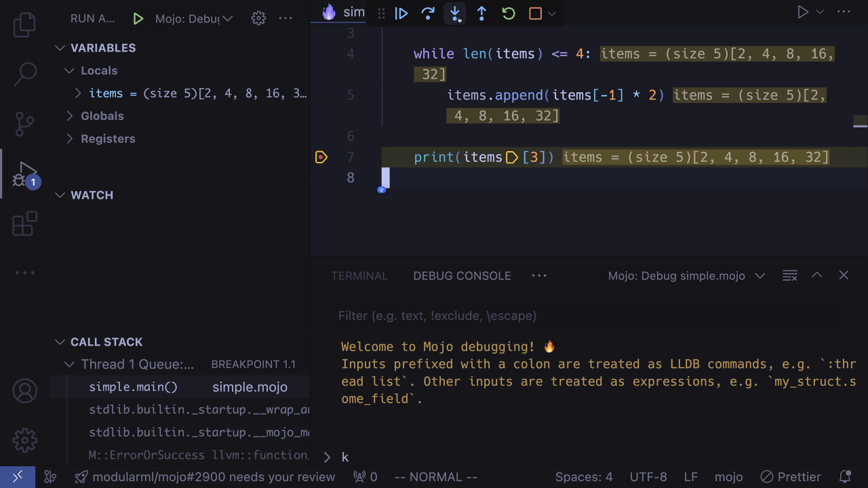Open the Source Control view
The width and height of the screenshot is (868, 488).
click(x=25, y=124)
